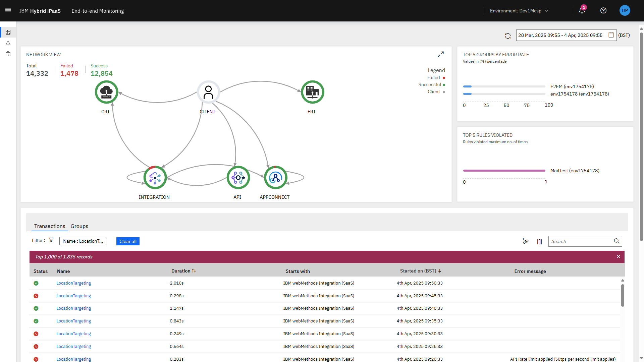
Task: Toggle sorting on the Duration column
Action: click(195, 271)
